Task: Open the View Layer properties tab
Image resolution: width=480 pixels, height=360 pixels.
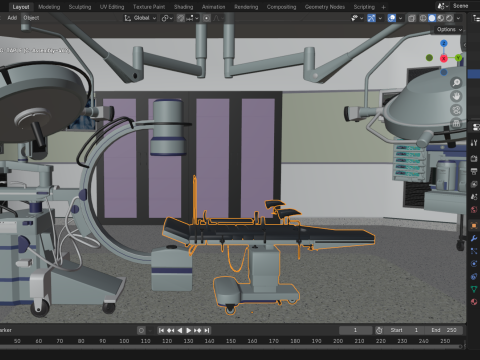Action: 474,184
